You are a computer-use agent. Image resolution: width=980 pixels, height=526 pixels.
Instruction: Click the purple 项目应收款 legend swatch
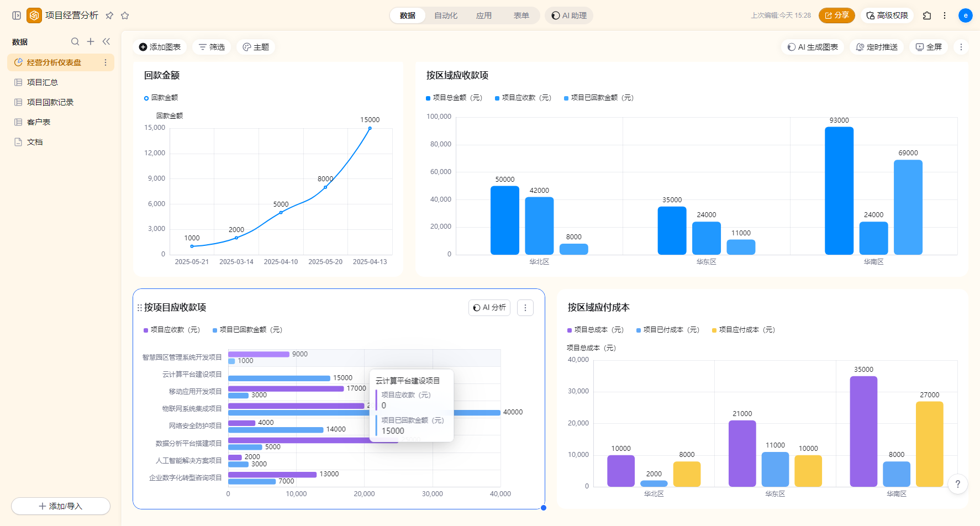(x=146, y=330)
